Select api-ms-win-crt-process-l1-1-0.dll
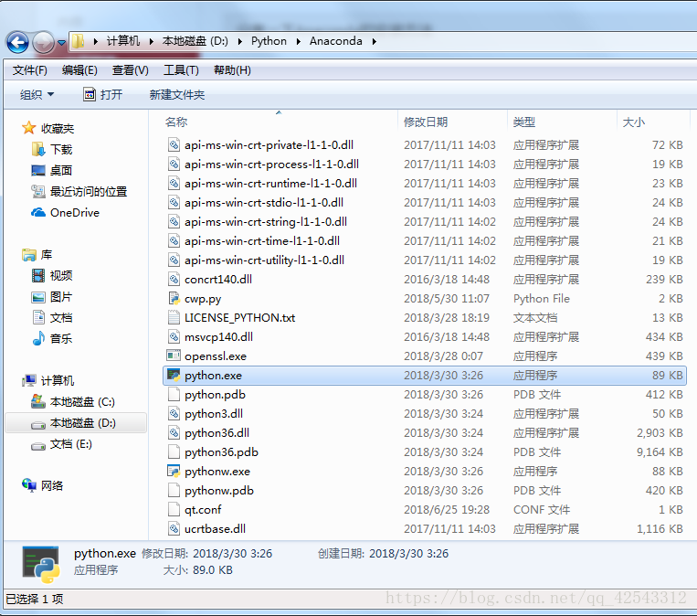The image size is (697, 616). click(271, 165)
